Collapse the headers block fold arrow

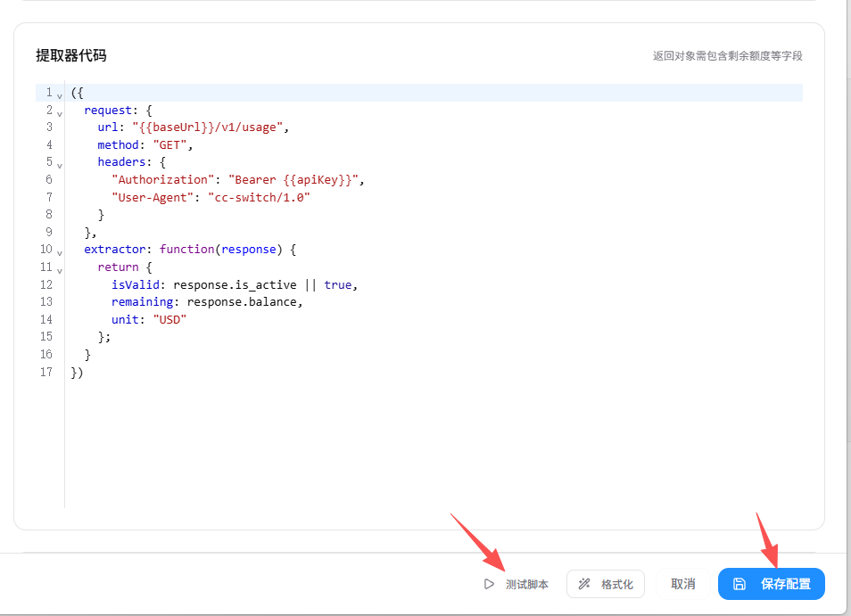[x=60, y=166]
